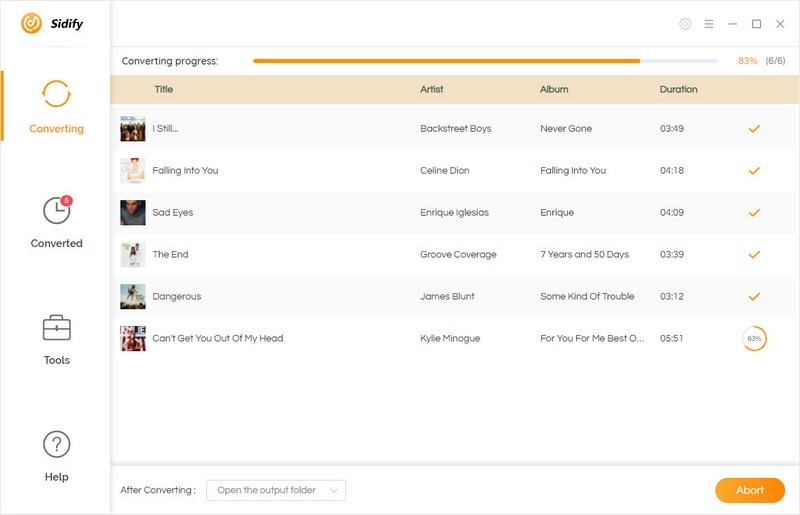Open settings gear icon in title bar
Screen dimensions: 800x515
tap(685, 24)
